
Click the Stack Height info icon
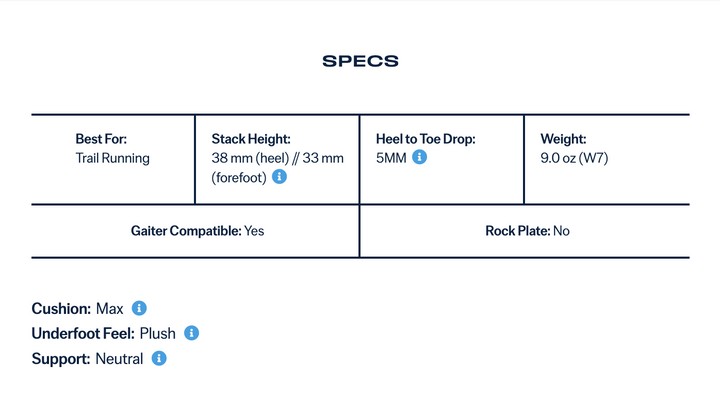pyautogui.click(x=279, y=176)
